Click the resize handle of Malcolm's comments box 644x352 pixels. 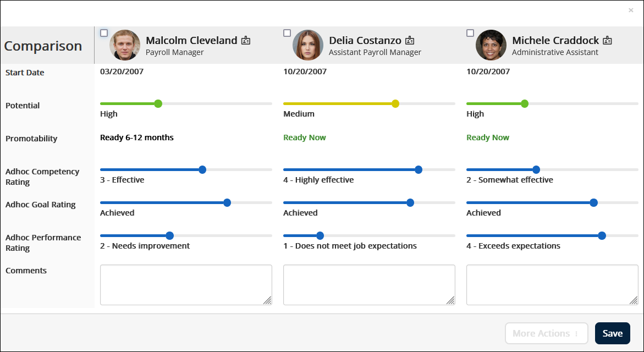click(x=267, y=300)
